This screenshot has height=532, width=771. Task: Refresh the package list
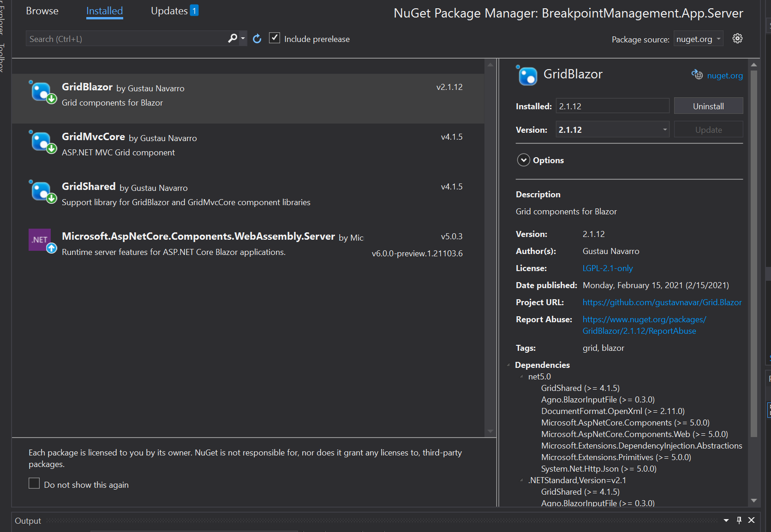coord(257,39)
